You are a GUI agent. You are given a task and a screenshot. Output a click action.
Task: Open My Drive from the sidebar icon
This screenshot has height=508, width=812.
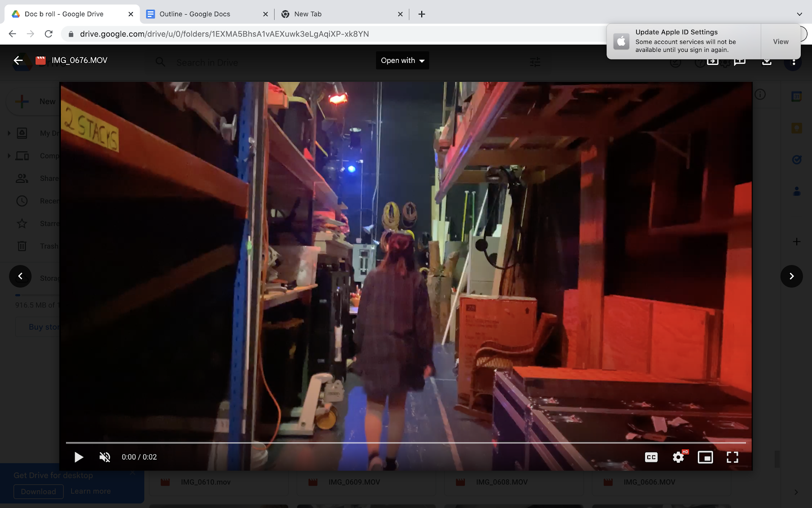(22, 133)
